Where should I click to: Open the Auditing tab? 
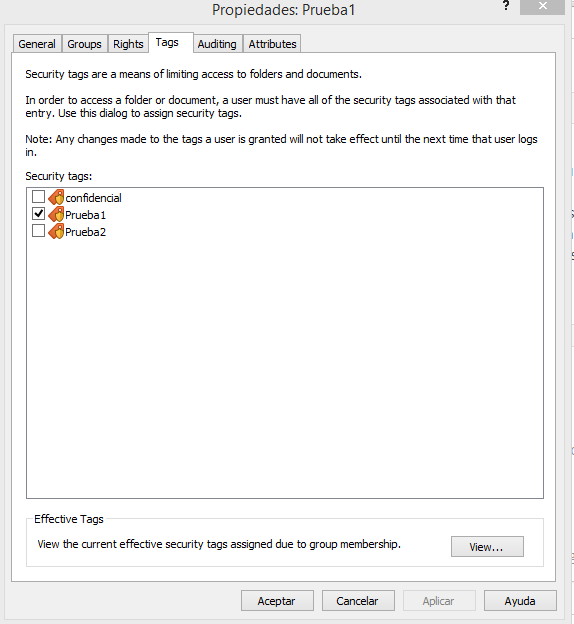[217, 44]
